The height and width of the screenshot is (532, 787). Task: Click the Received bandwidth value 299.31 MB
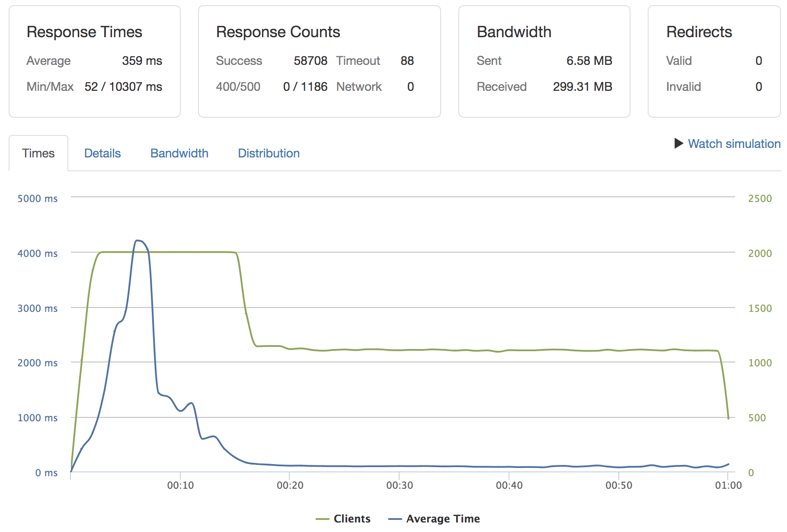coord(582,87)
